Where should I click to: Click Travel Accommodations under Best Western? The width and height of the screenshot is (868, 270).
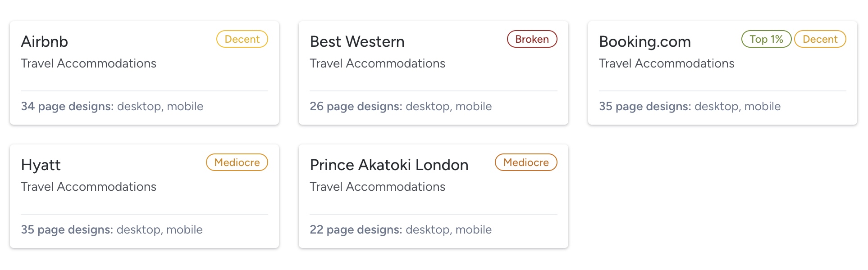[377, 63]
